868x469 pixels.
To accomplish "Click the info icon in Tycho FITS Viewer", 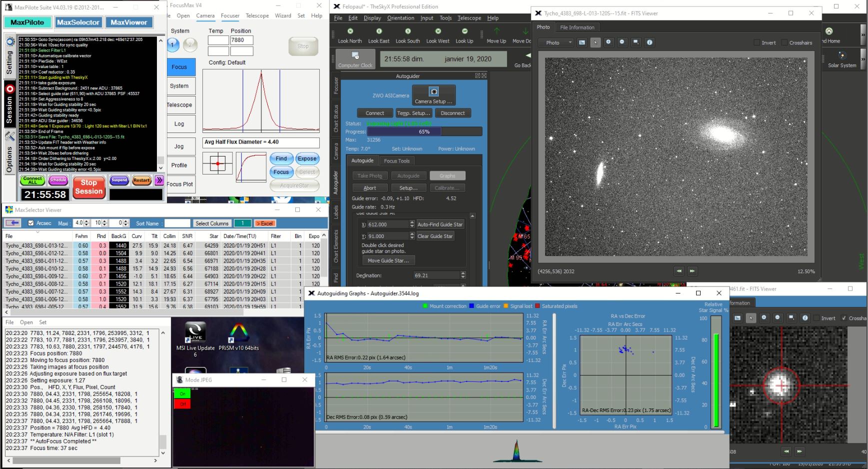I will coord(650,42).
